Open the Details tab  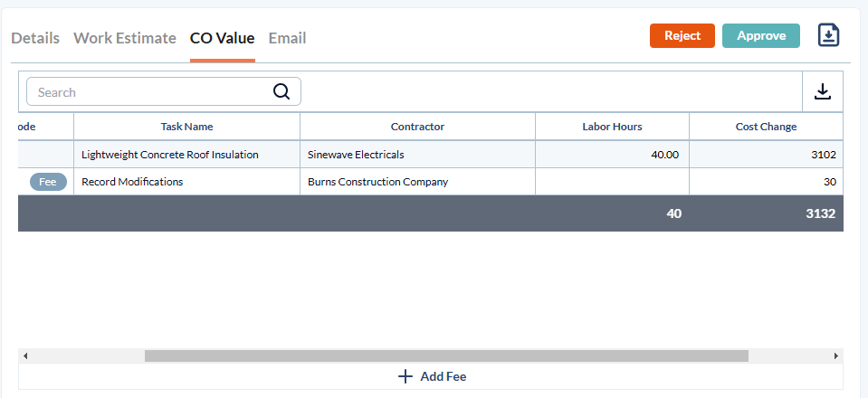(35, 38)
